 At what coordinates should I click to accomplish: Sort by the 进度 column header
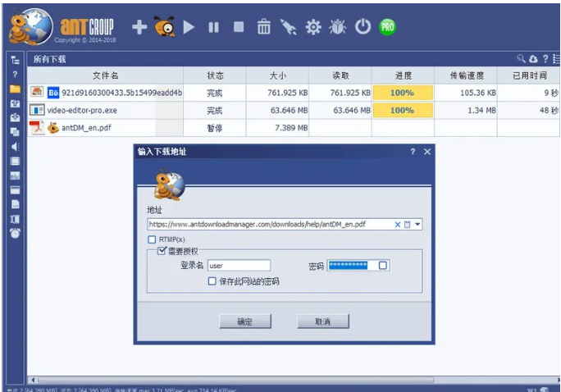[403, 75]
